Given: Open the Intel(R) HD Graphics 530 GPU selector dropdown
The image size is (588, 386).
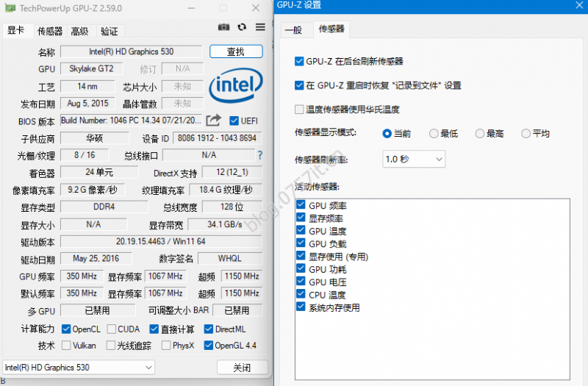Looking at the screenshot, I should [x=79, y=368].
